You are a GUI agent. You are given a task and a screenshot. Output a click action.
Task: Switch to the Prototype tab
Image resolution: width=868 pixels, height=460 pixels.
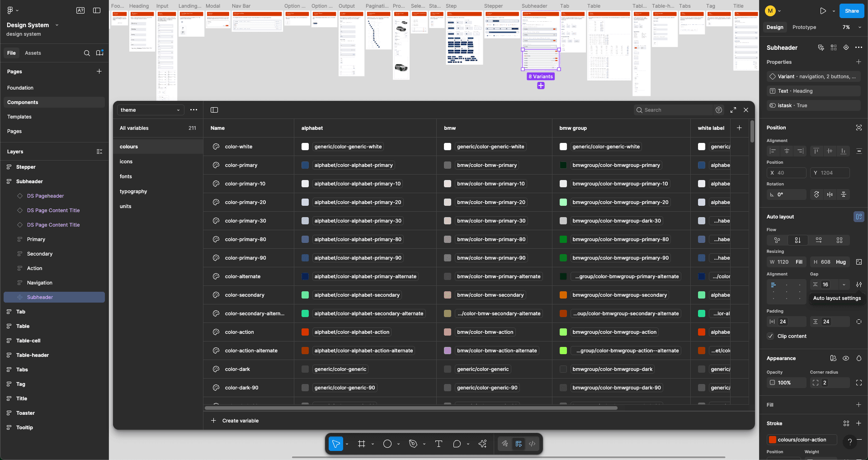click(804, 27)
